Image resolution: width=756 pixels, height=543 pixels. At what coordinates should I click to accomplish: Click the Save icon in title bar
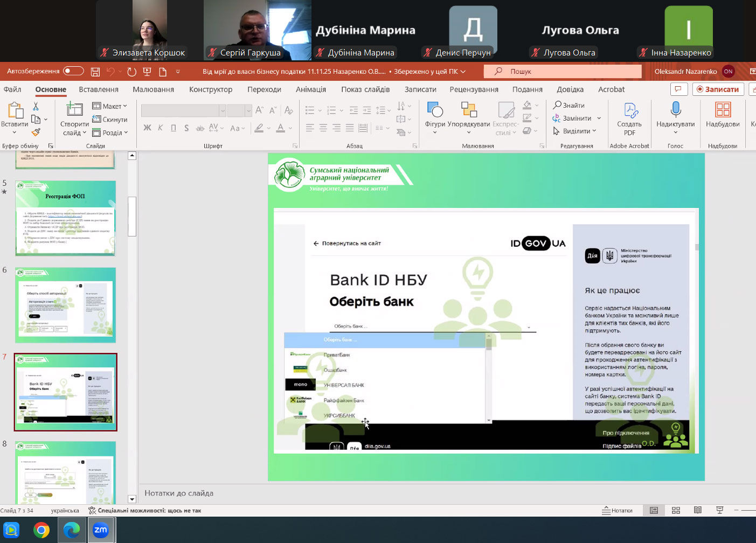[x=95, y=72]
